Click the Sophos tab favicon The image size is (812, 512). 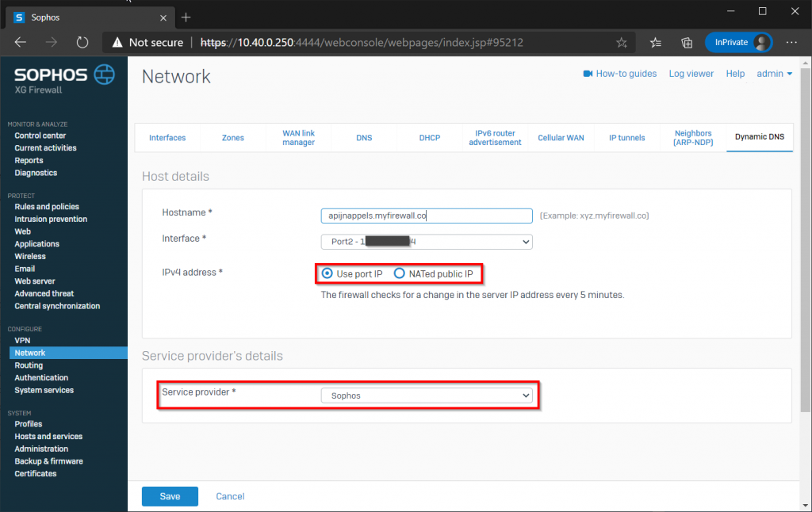click(x=19, y=17)
